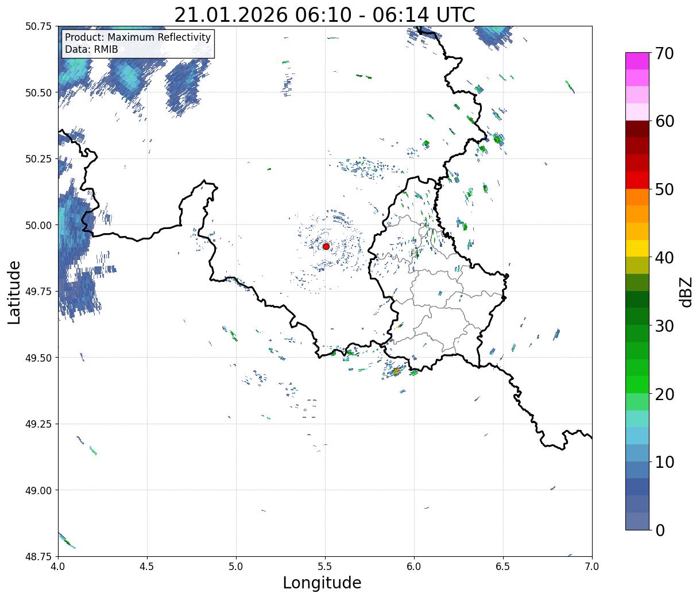Screen dimensions: 700x597
Task: Click the Latitude axis label
Action: pyautogui.click(x=14, y=292)
